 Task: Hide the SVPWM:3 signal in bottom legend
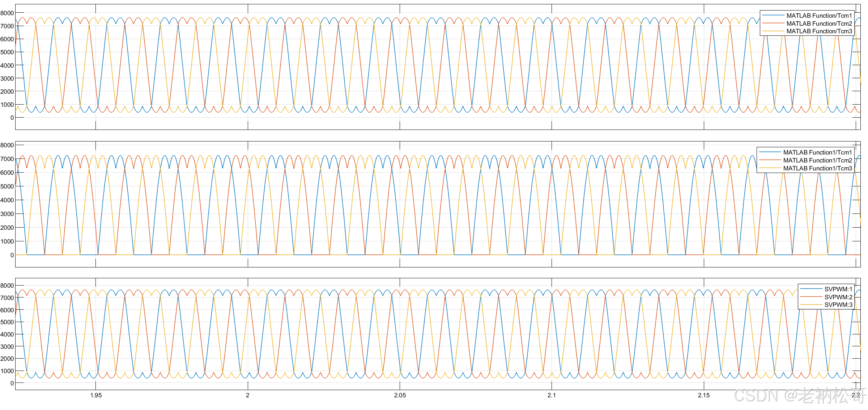(x=838, y=305)
